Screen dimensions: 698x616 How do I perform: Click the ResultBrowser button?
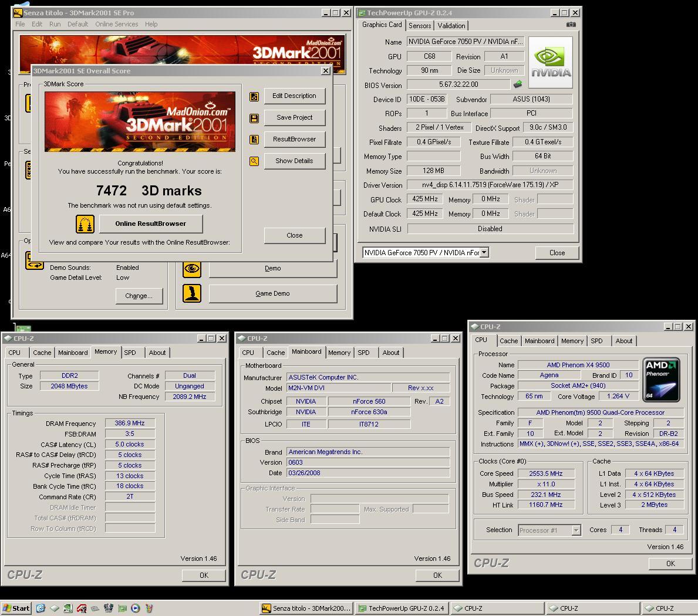click(294, 139)
